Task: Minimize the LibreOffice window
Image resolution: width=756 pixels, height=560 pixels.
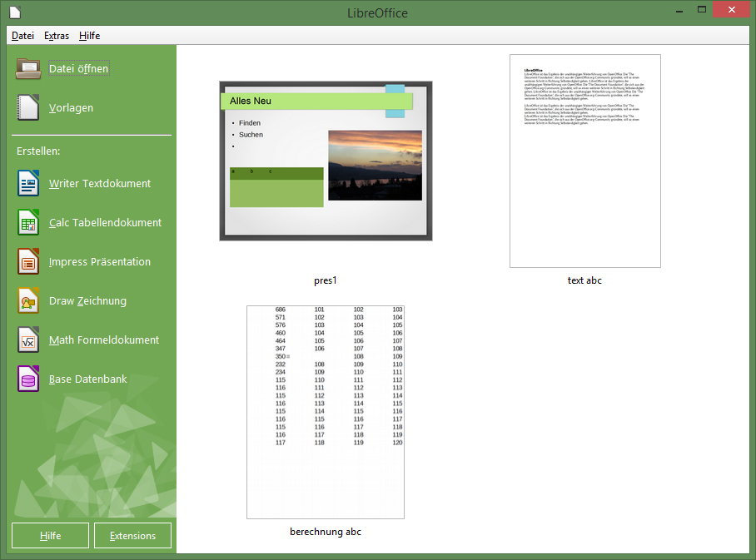Action: pos(679,10)
